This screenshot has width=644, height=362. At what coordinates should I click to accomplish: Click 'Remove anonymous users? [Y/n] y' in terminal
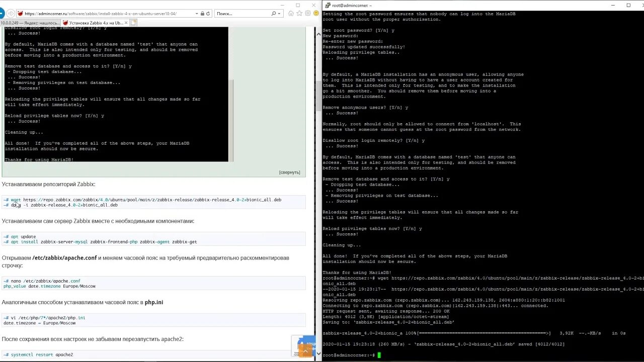coord(365,107)
